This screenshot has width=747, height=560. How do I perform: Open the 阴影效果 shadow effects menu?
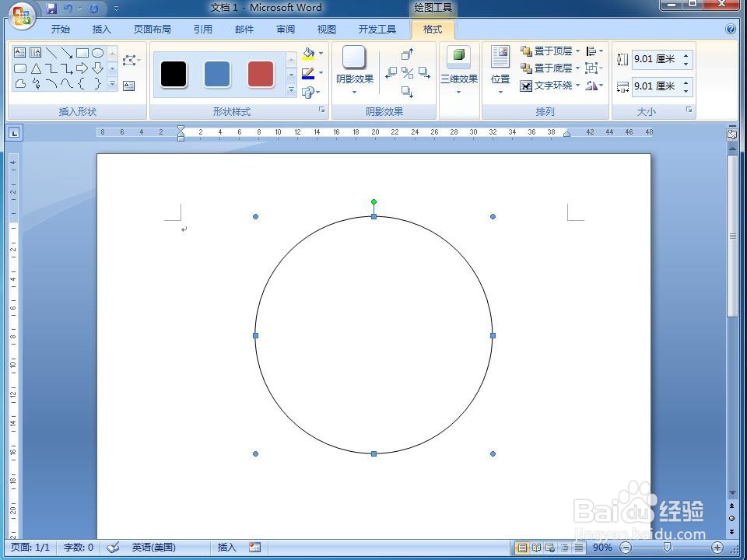tap(355, 71)
